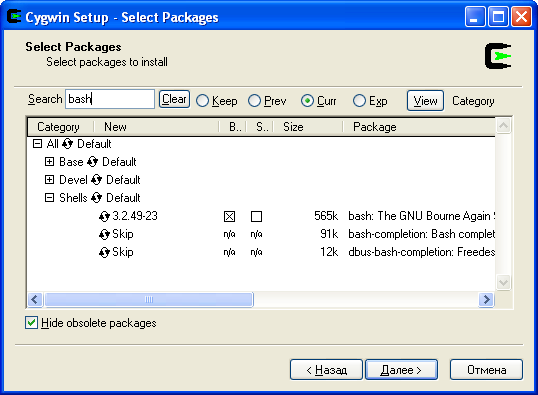
Task: Click the Skip text for dbus-bash-completion
Action: [x=123, y=252]
